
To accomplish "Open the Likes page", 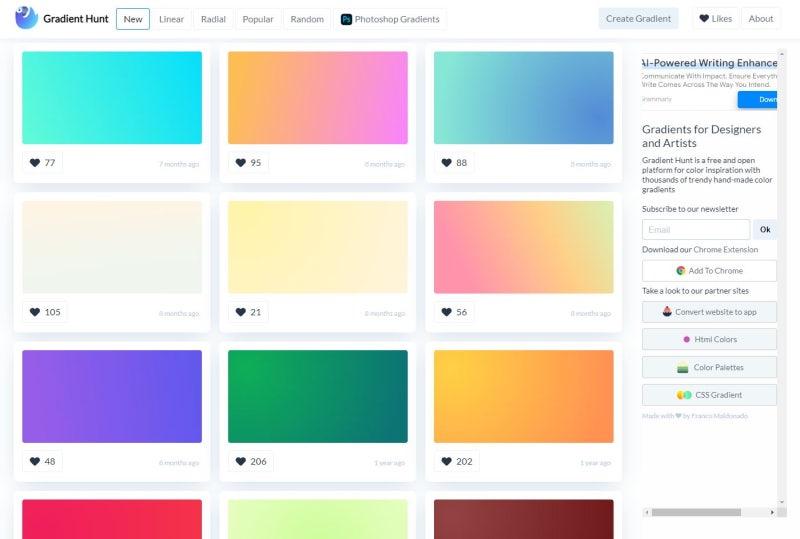I will coord(715,18).
